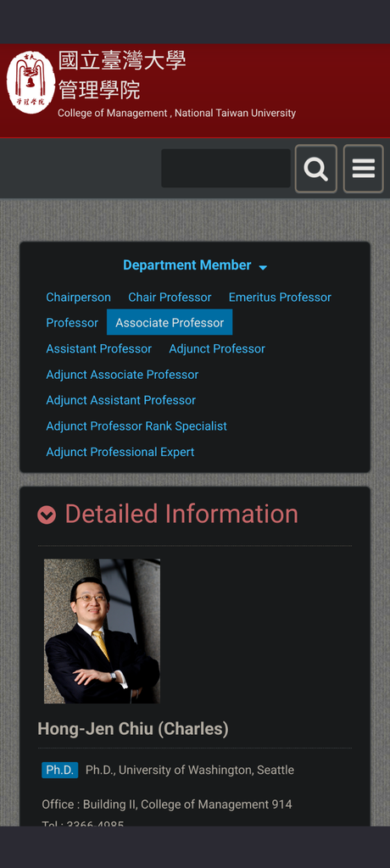Screen dimensions: 390x868
Task: Click Hong-Jen Chiu's profile photo
Action: pyautogui.click(x=102, y=631)
